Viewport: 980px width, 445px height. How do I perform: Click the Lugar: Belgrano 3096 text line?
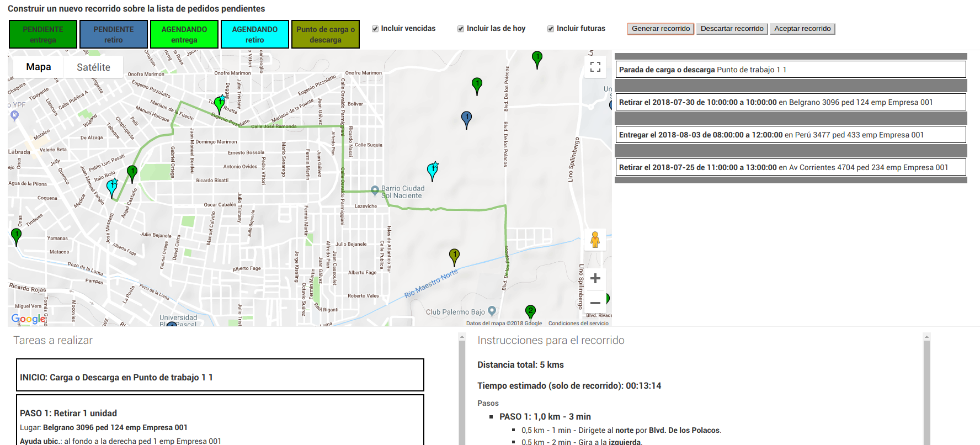pyautogui.click(x=104, y=427)
